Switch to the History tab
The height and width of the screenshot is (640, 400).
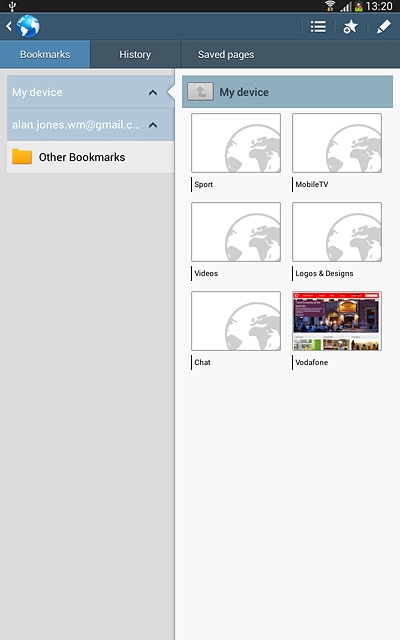click(135, 54)
